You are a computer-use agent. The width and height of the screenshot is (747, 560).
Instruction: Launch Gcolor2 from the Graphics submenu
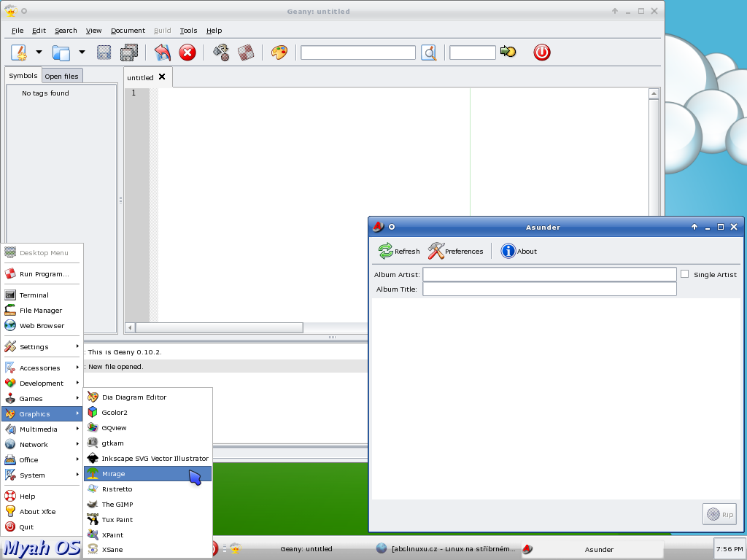(x=147, y=413)
